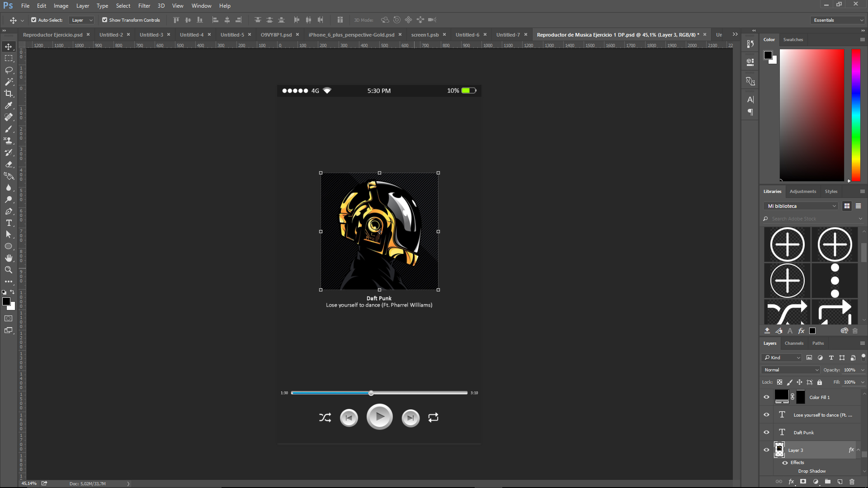Select the Paint Bucket tool
Screen dimensions: 868x488
point(9,176)
